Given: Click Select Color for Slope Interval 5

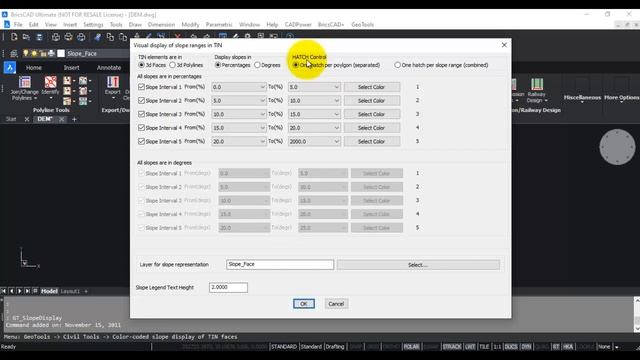Looking at the screenshot, I should [371, 141].
